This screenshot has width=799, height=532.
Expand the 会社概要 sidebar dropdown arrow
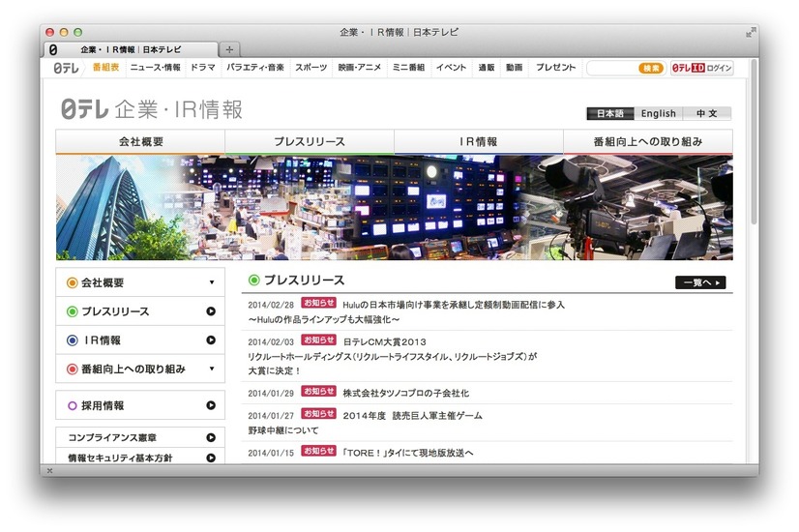[x=212, y=282]
